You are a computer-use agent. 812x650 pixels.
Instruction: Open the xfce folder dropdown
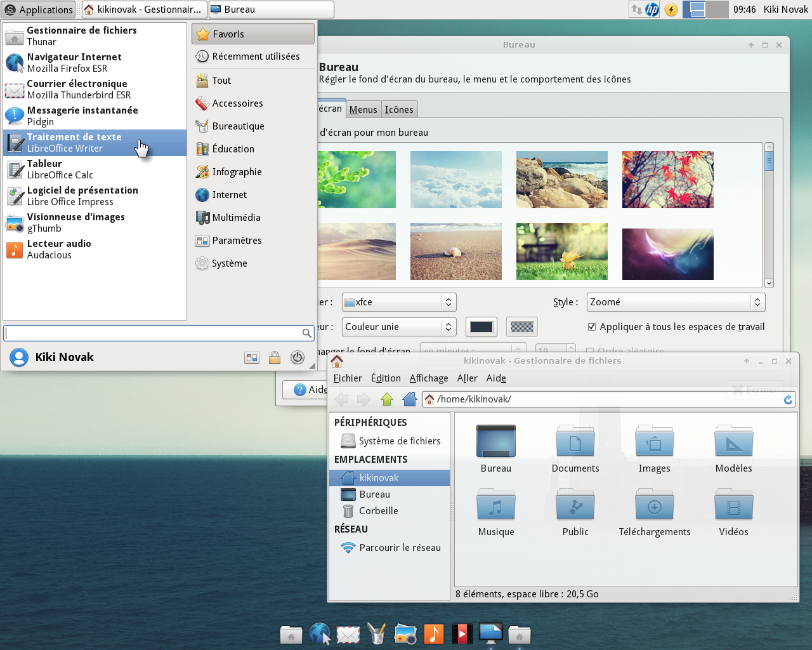(x=399, y=302)
